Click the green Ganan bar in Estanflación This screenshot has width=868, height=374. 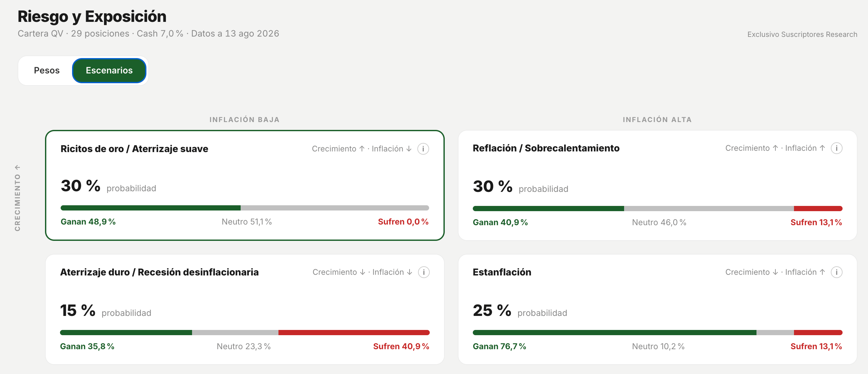pyautogui.click(x=614, y=333)
